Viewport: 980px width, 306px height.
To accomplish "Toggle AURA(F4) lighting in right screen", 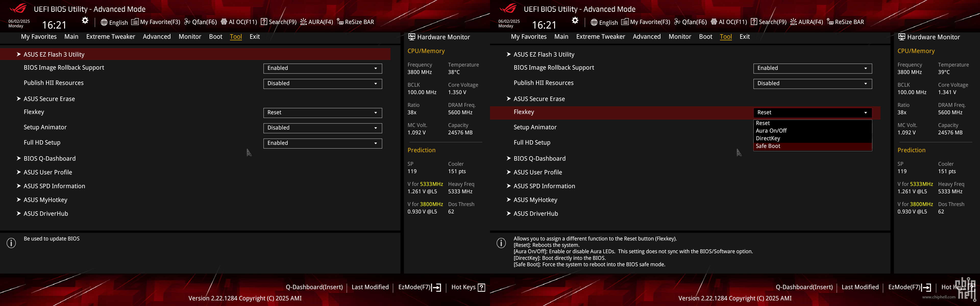I will click(806, 22).
